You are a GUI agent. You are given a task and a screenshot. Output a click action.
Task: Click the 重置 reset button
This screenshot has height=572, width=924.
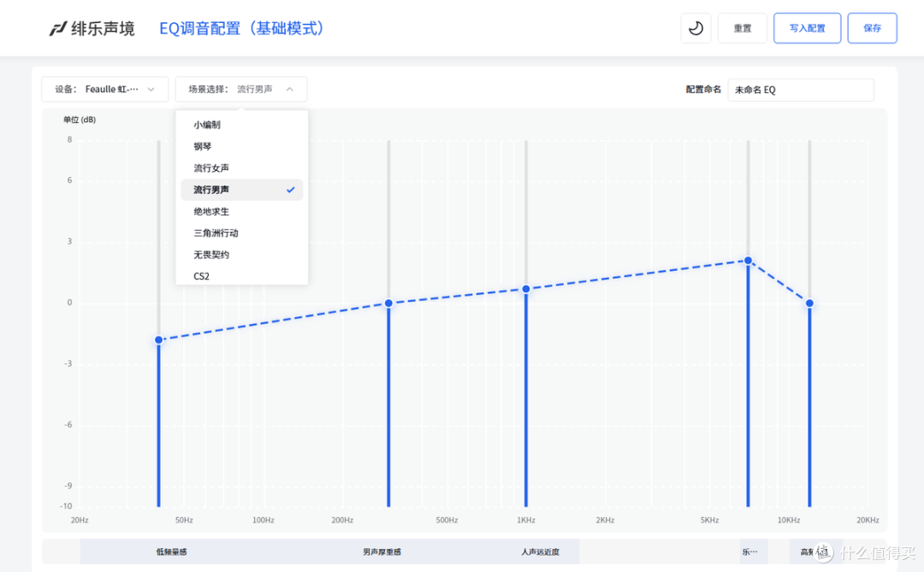tap(742, 28)
